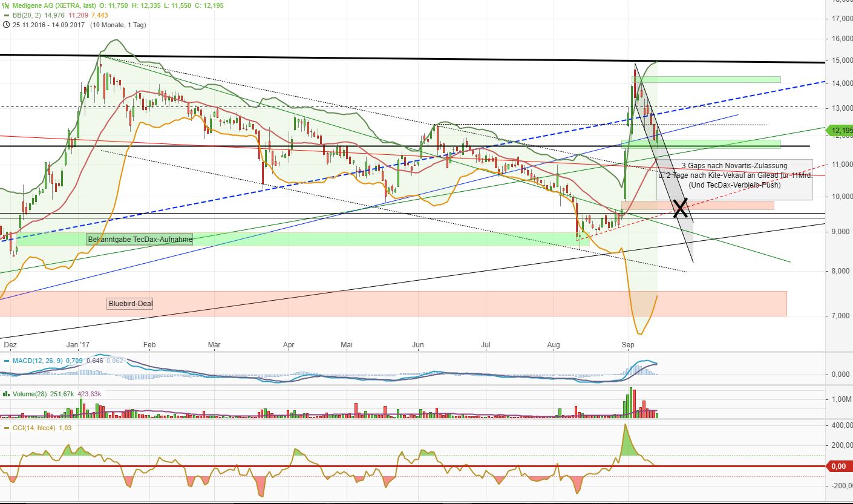Click the CCI line icon in its legend

[x=5, y=428]
